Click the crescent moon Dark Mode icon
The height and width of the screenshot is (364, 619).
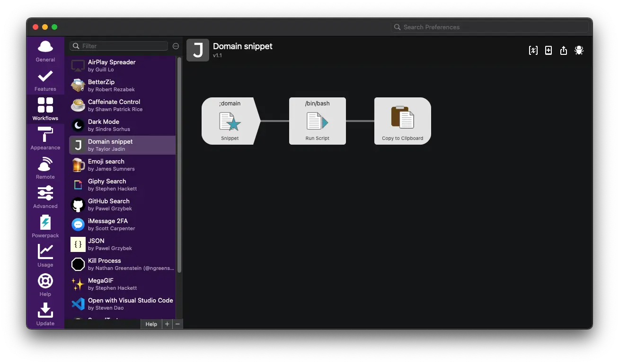click(78, 125)
